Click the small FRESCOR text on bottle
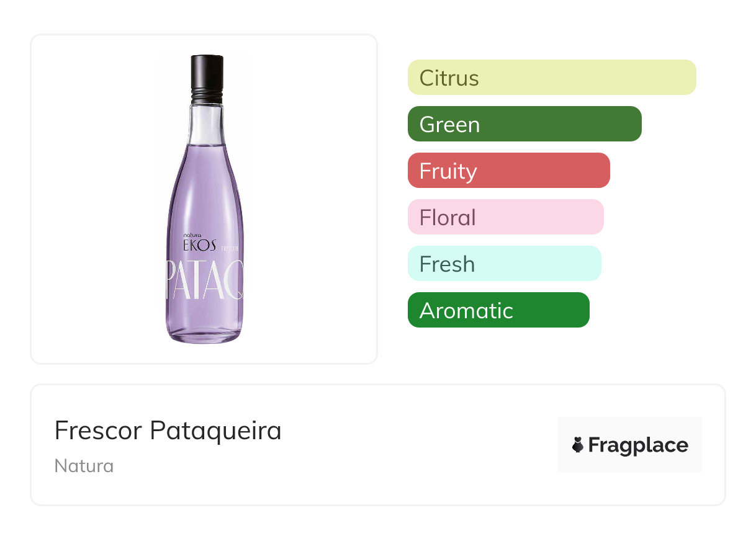The height and width of the screenshot is (536, 756). pos(229,248)
